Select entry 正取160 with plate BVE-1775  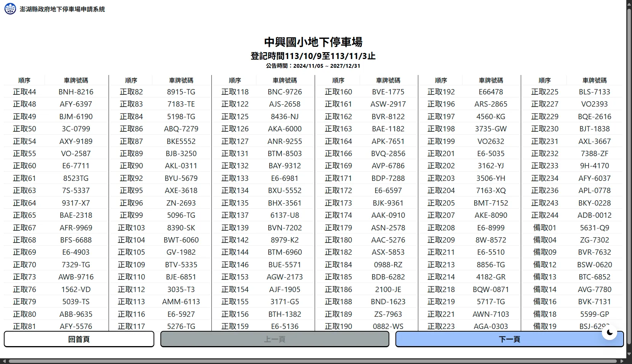(x=338, y=91)
